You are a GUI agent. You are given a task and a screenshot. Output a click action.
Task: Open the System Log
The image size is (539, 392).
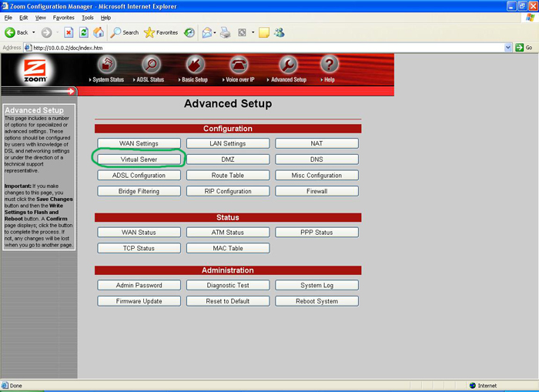pos(316,285)
